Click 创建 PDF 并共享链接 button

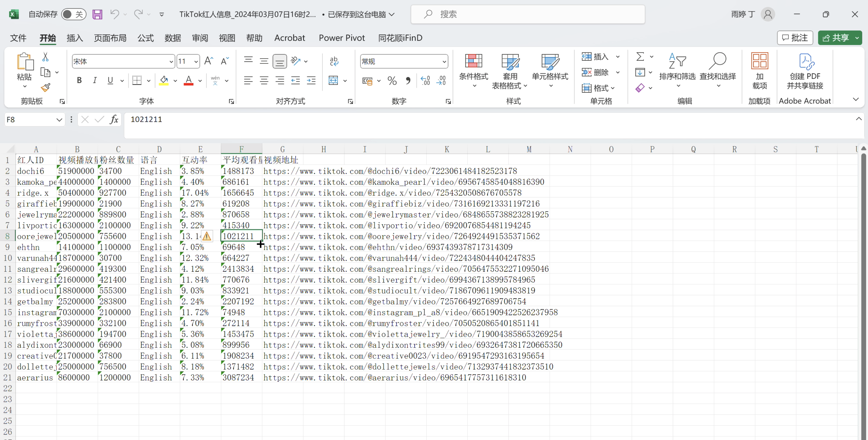805,71
